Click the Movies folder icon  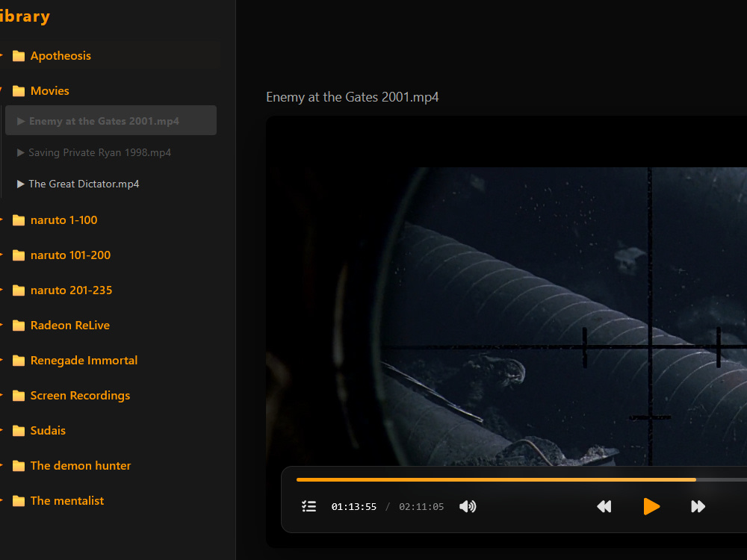19,91
